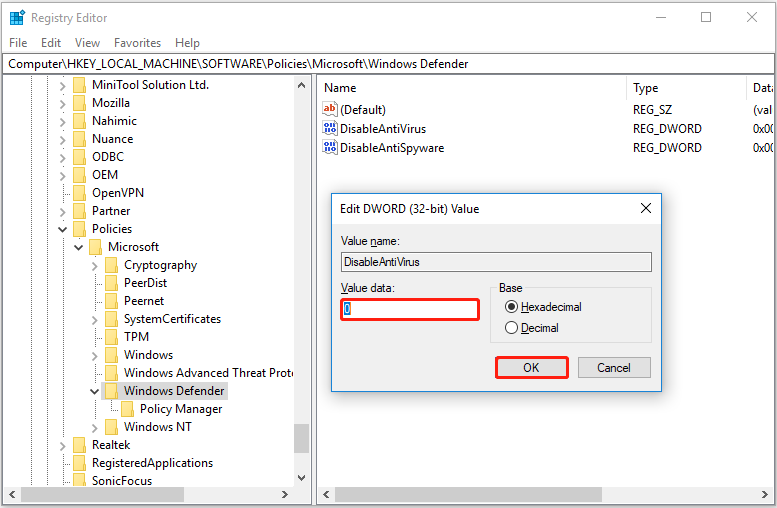
Task: Select the Decimal base radio button
Action: pos(511,328)
